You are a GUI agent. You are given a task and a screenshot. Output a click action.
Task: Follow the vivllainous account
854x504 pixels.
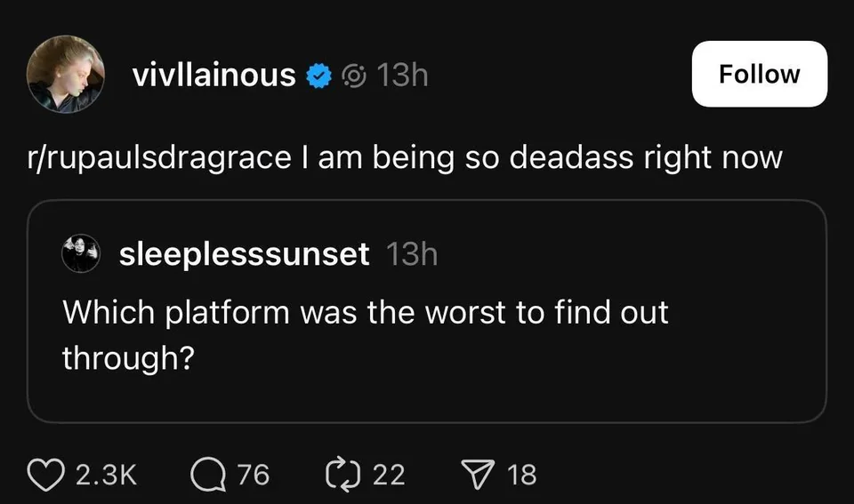[759, 74]
